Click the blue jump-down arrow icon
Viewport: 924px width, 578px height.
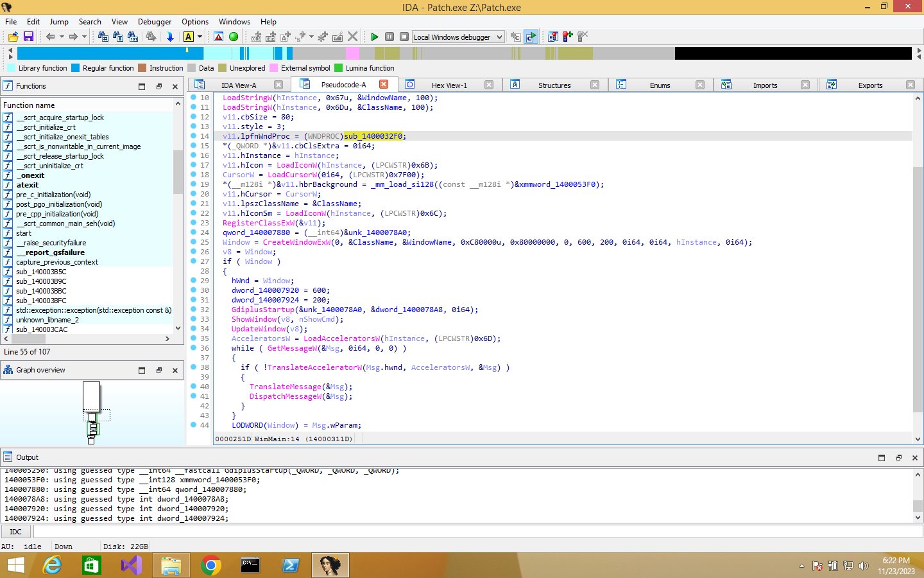coord(170,37)
